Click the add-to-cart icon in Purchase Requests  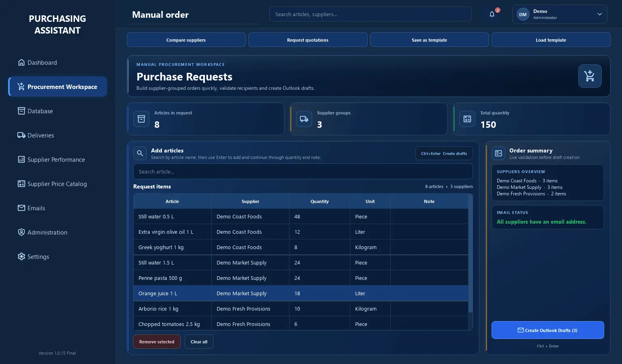[x=590, y=76]
